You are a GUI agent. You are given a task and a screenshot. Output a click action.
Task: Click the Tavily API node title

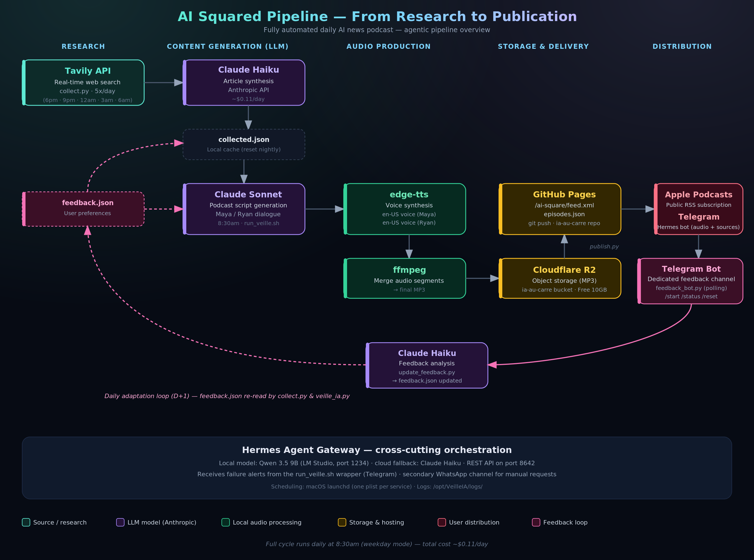(x=87, y=71)
